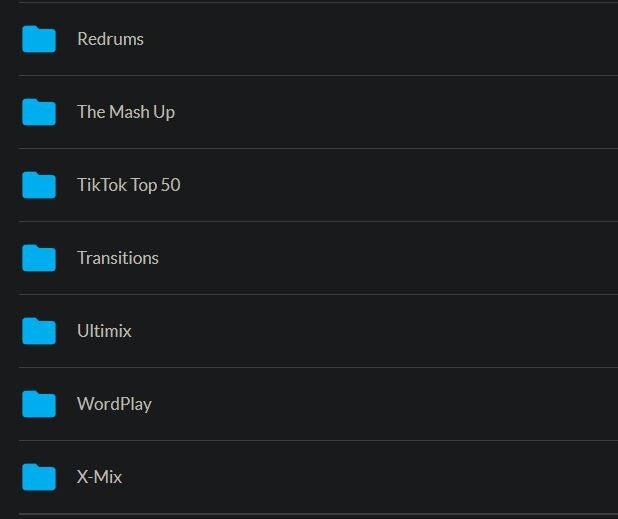Screen dimensions: 618x519
Task: Select the Transitions row's empty space
Action: (400, 258)
